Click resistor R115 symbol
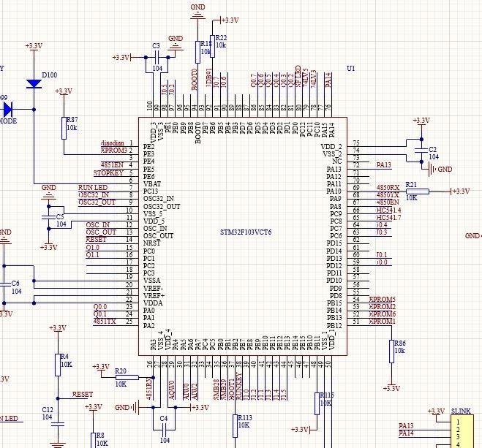482x448 pixels. click(x=317, y=403)
